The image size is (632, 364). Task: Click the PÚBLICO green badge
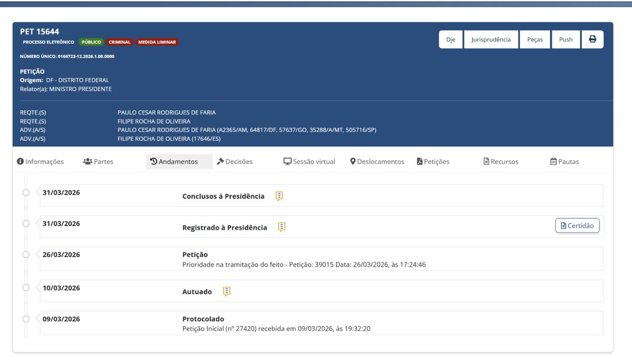pos(92,42)
